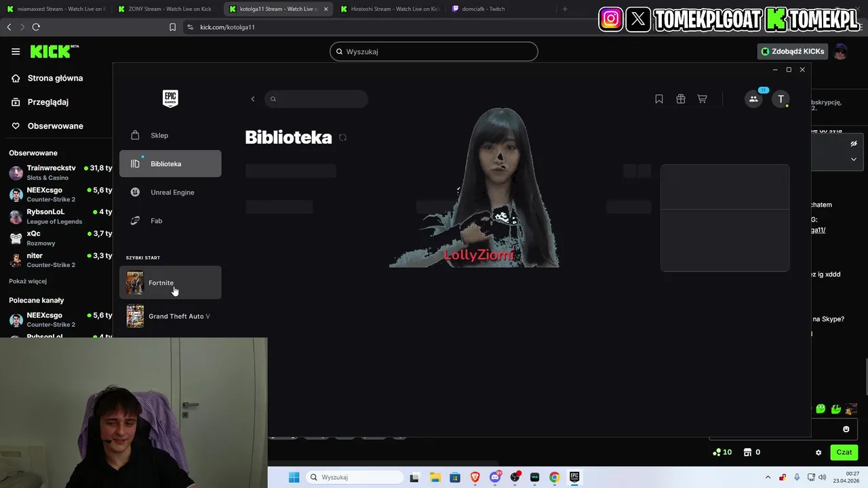The width and height of the screenshot is (868, 488).
Task: Close the kotolga11 Stream tab
Action: 325,9
